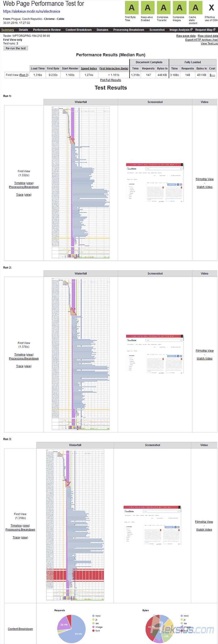The height and width of the screenshot is (644, 218).
Task: Open the Run 3 waterfall chart thumbnail
Action: click(75, 525)
